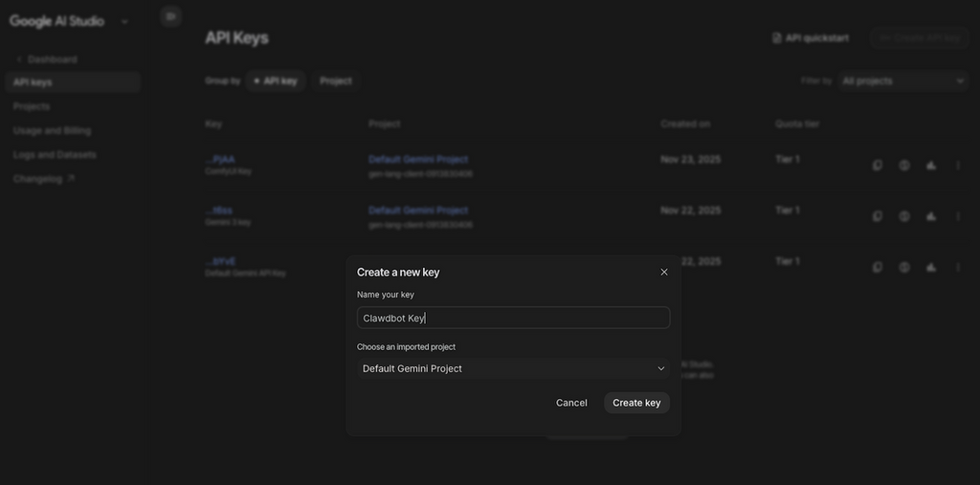Screen dimensions: 980x485
Task: Copy the Default Gemini API Key
Action: [878, 267]
